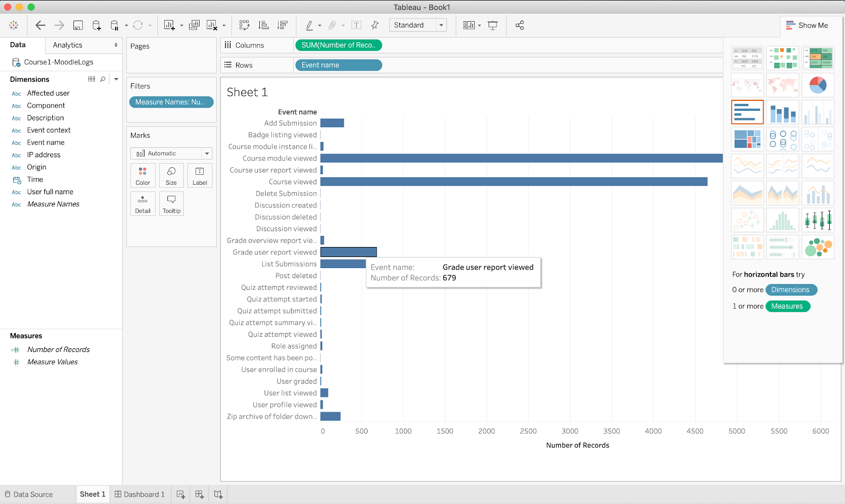This screenshot has height=504, width=845.
Task: Click the Fix Axes pin icon
Action: coord(375,25)
